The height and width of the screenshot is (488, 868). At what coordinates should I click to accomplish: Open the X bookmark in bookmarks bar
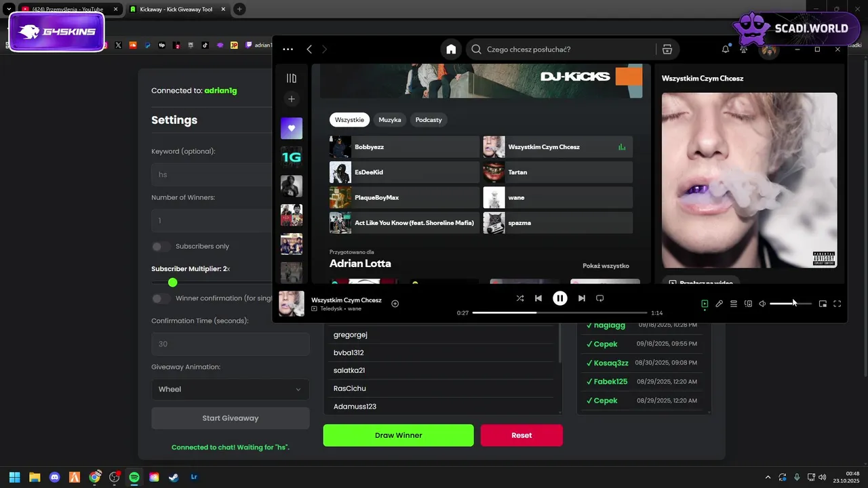click(x=118, y=45)
